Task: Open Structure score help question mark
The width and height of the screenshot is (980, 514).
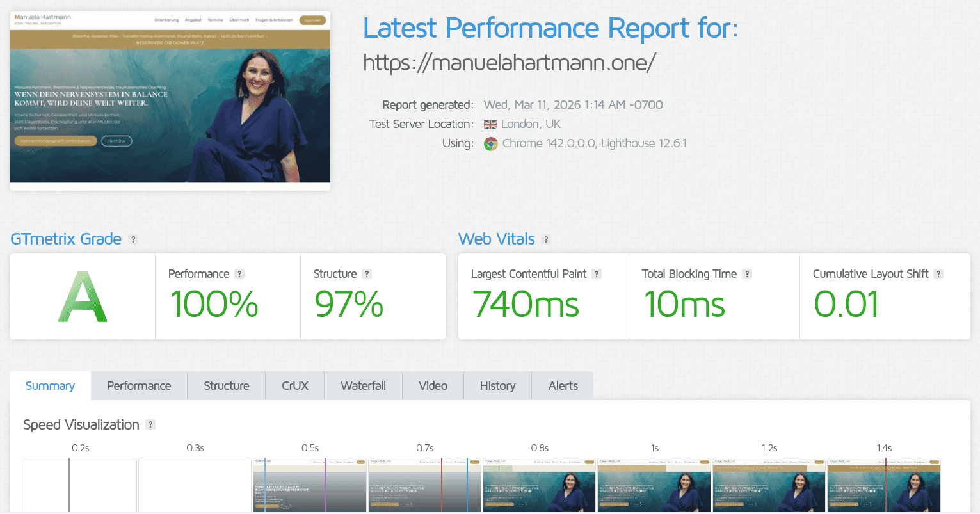Action: [367, 274]
